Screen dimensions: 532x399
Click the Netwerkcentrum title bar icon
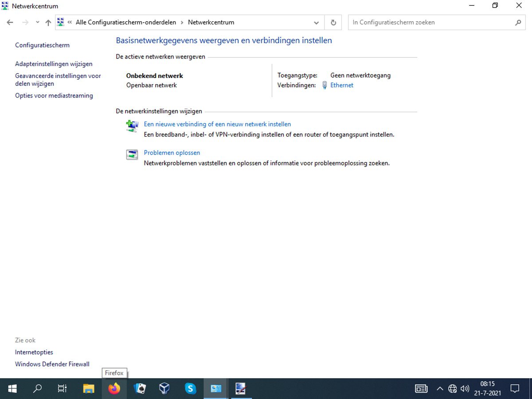(5, 6)
